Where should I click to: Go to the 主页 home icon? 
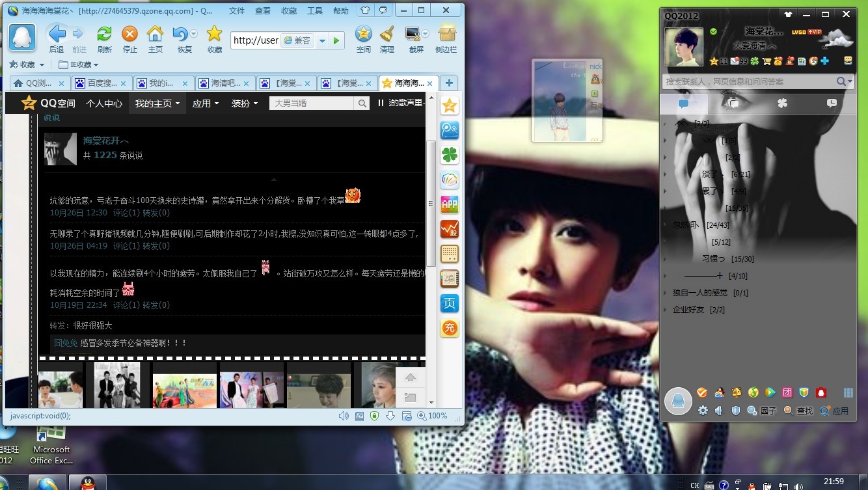[x=156, y=34]
